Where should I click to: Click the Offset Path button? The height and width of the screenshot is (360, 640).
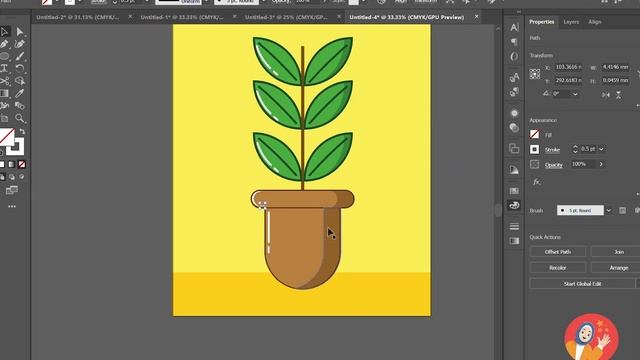pyautogui.click(x=558, y=252)
